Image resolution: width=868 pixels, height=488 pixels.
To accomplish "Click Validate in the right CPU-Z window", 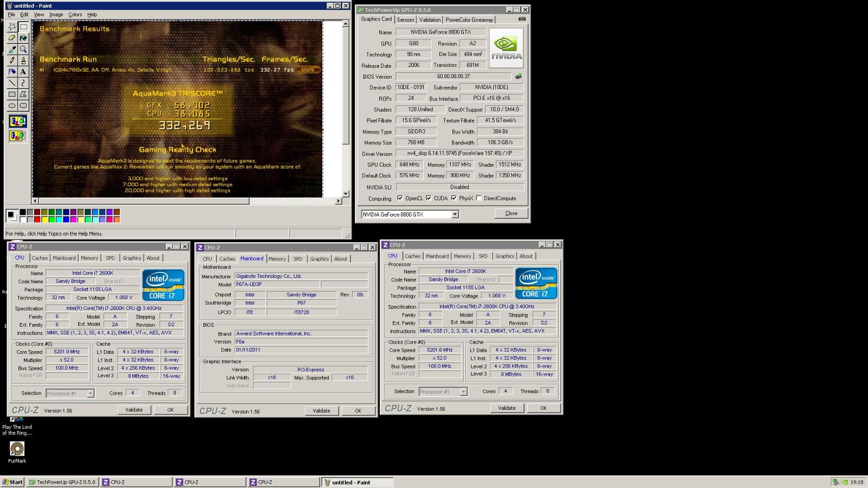I will point(507,408).
